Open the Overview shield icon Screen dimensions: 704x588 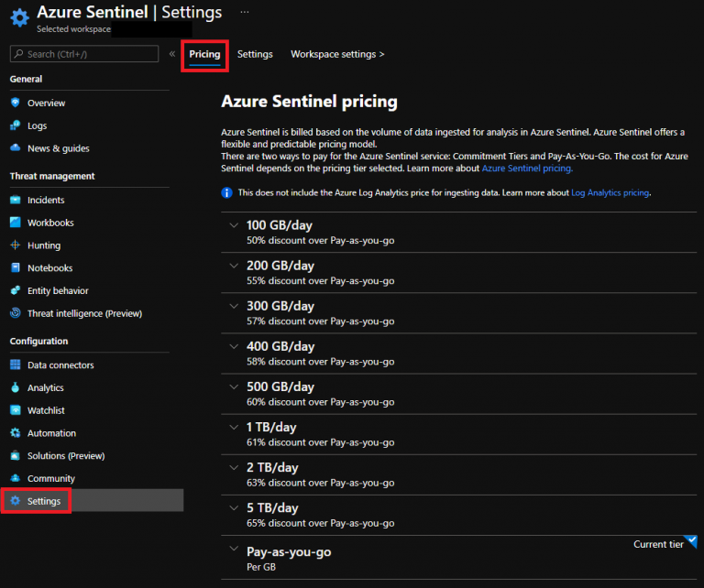[x=16, y=103]
